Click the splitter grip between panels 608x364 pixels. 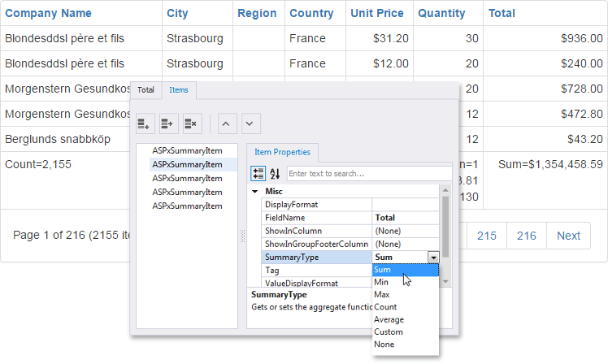click(x=243, y=236)
